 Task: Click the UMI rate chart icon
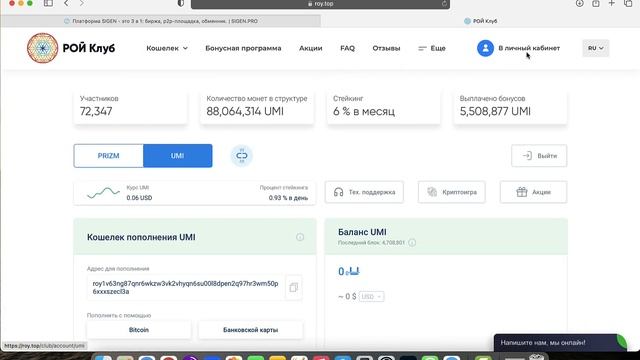(x=103, y=193)
